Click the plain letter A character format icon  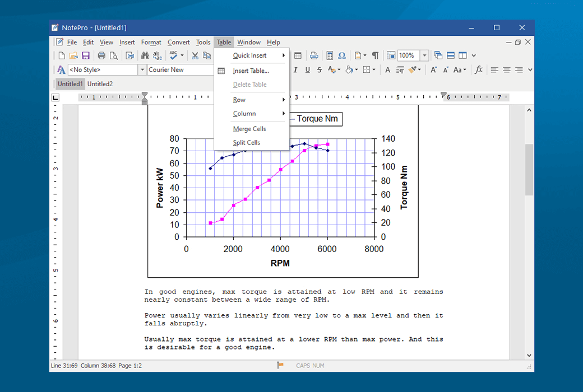387,70
